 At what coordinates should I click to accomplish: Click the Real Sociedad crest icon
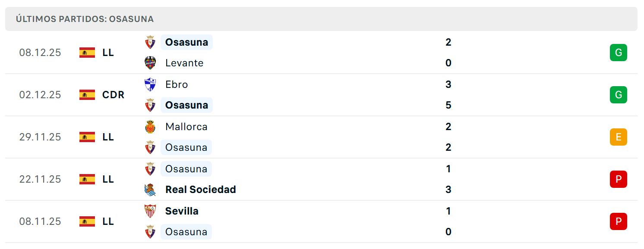tap(150, 190)
